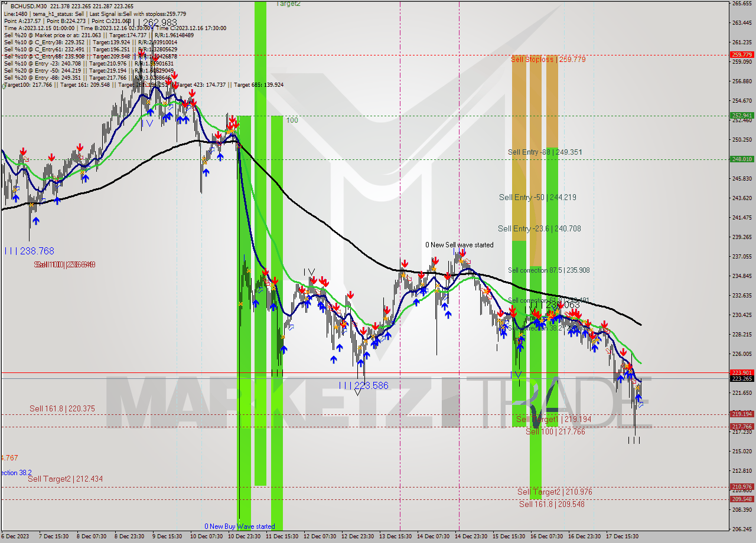
Task: Click the 'Sell Target1 | 219.194' label
Action: click(x=553, y=420)
